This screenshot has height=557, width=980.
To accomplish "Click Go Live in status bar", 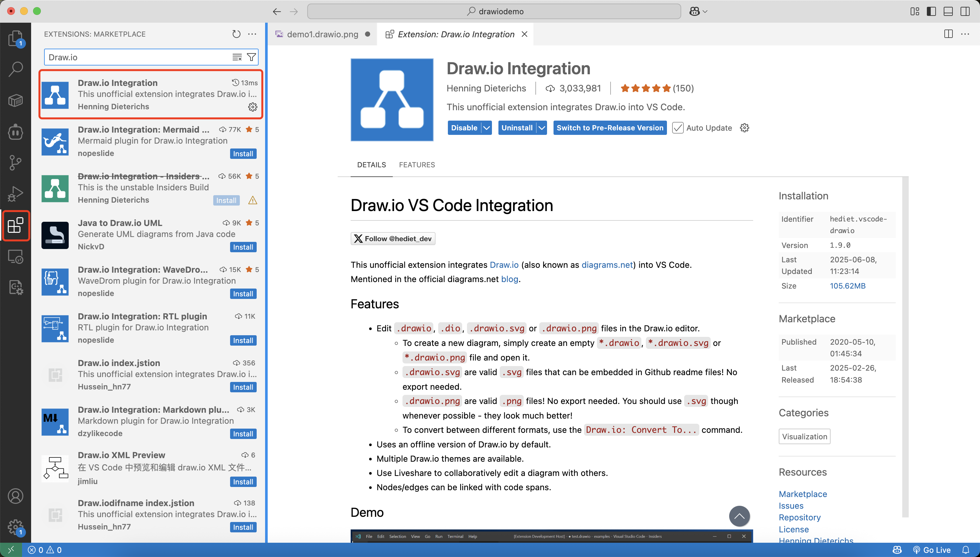I will [x=931, y=550].
